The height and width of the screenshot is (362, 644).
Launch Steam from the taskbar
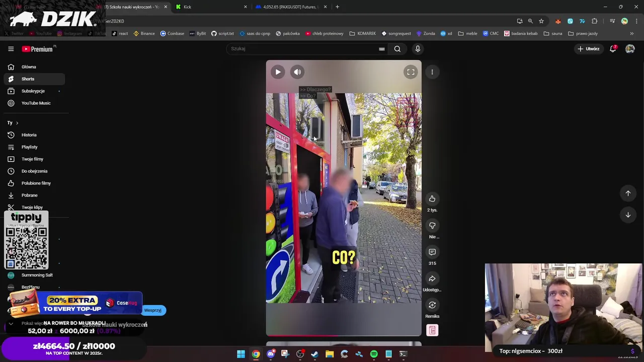[x=314, y=354]
